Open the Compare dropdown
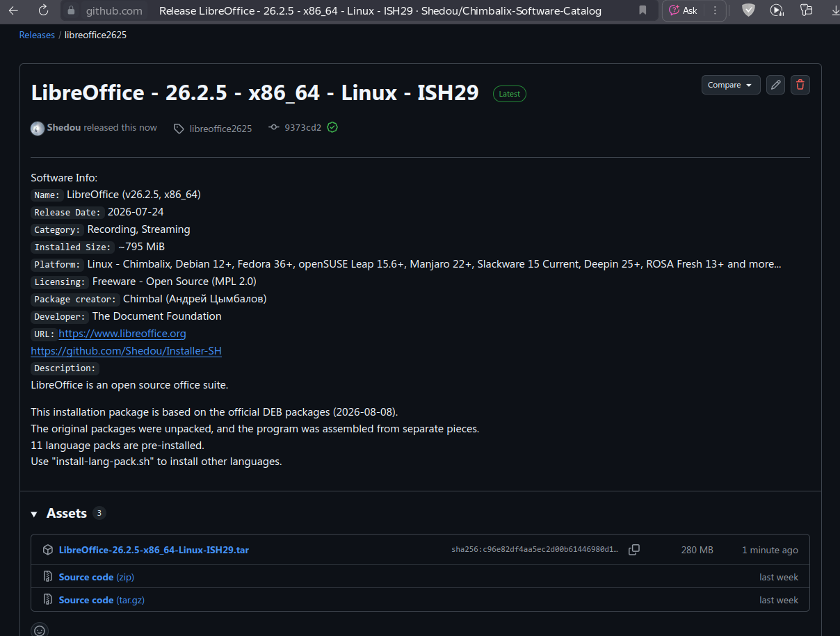Viewport: 840px width, 636px height. pos(731,85)
